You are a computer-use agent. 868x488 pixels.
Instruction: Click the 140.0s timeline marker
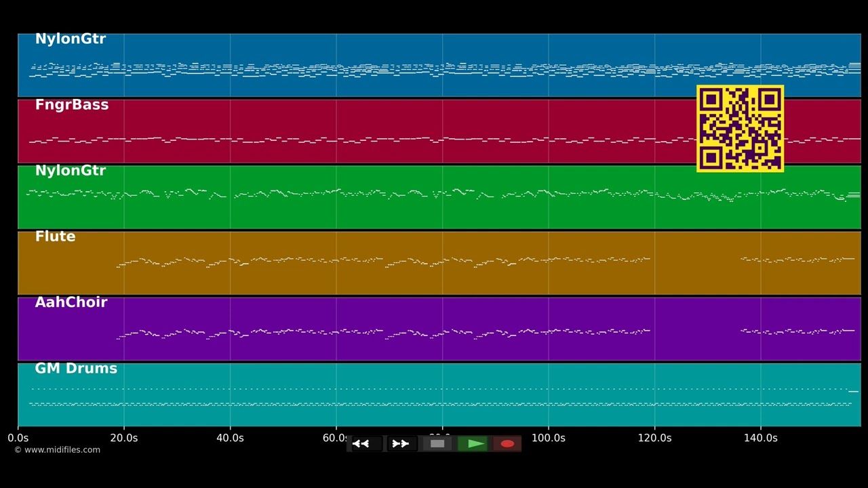[x=760, y=438]
